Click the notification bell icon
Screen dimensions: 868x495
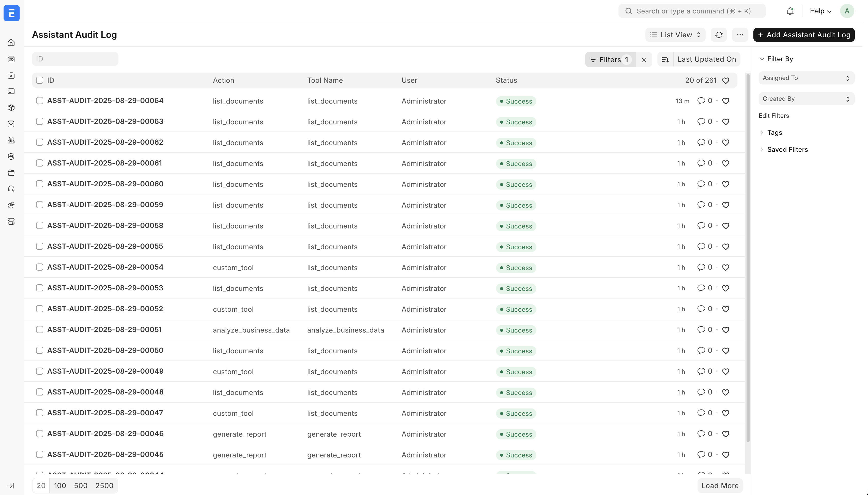click(790, 11)
